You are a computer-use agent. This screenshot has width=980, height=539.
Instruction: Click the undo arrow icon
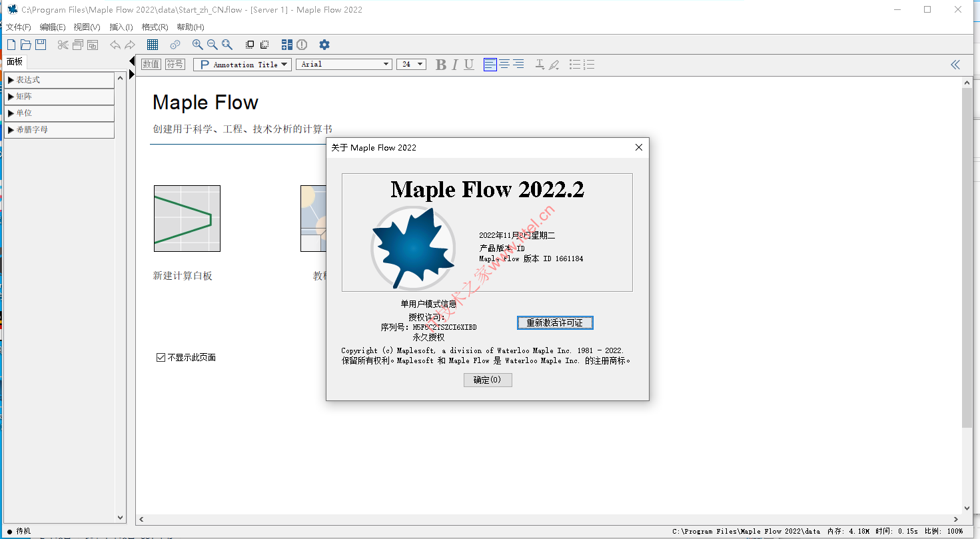(x=115, y=45)
